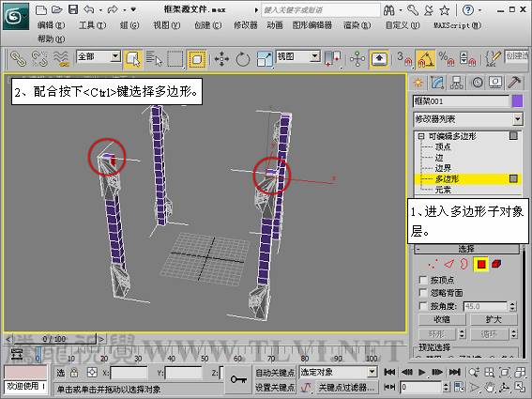Toggle the Angle Snap button

(x=425, y=59)
